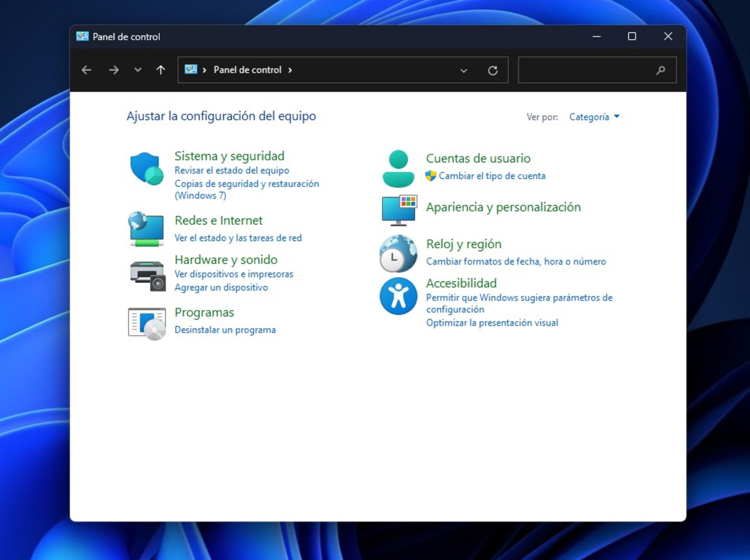Open Redes e Internet category
This screenshot has width=750, height=560.
219,221
